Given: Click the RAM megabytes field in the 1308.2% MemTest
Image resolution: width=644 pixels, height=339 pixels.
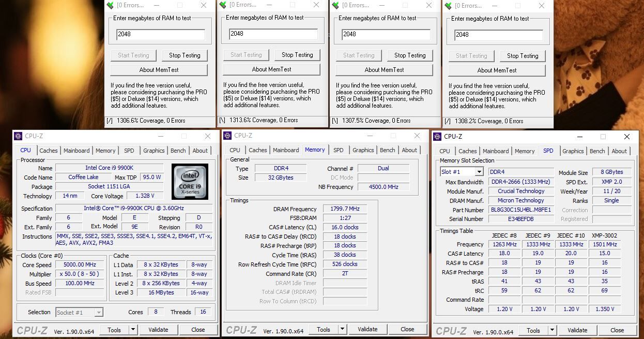Looking at the screenshot, I should tap(499, 35).
